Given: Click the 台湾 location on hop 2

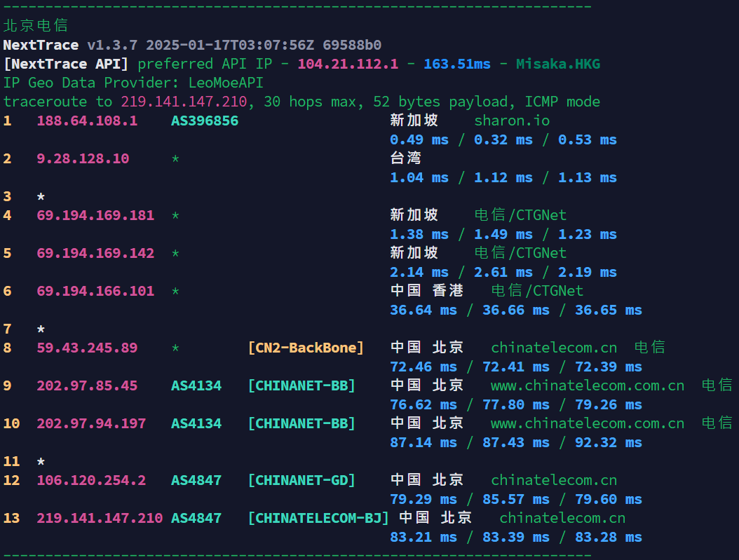Looking at the screenshot, I should point(406,158).
